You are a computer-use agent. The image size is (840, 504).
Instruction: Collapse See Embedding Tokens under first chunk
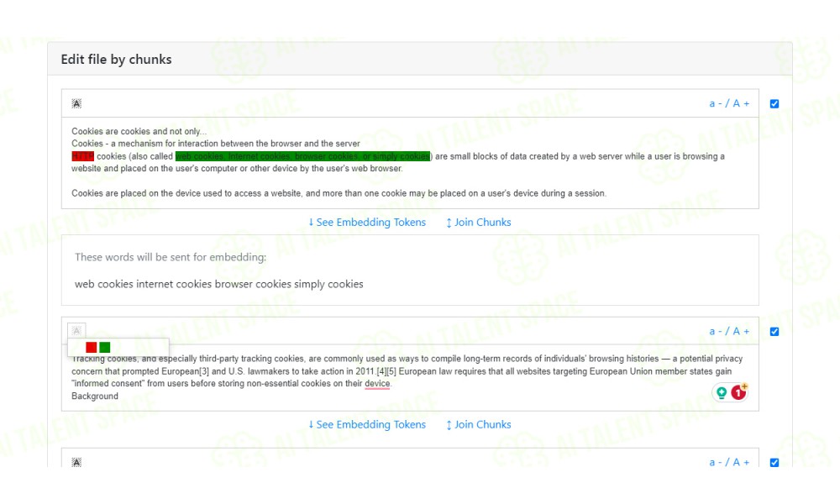tap(367, 223)
